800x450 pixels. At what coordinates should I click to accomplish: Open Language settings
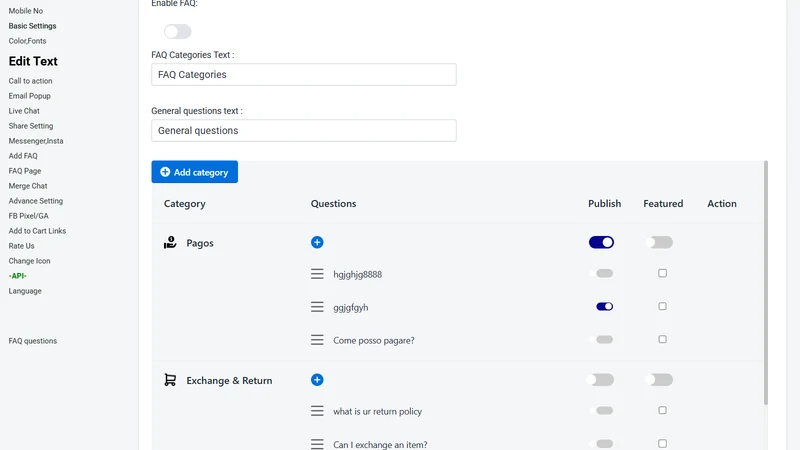[25, 291]
